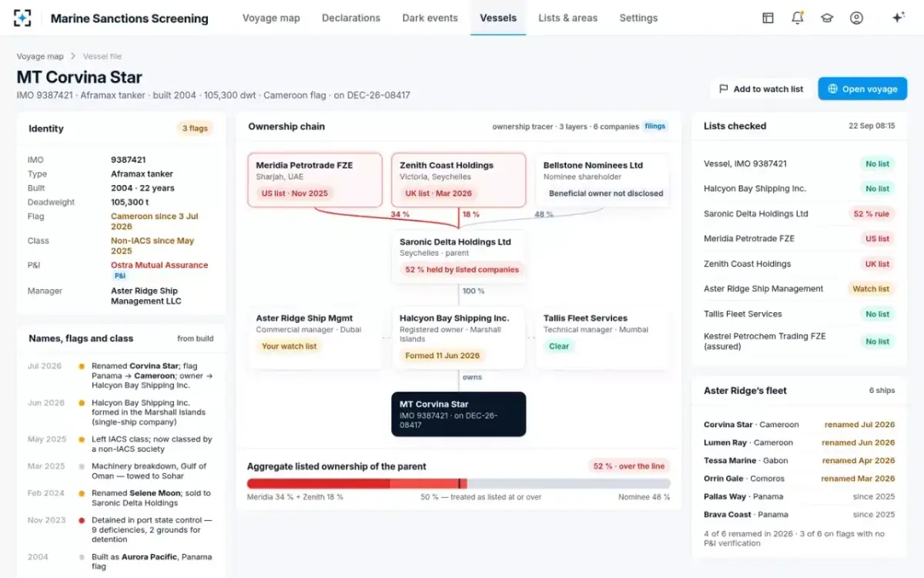Open the Saronic Delta Holdings Ltd parent card
The height and width of the screenshot is (578, 924).
click(x=459, y=257)
